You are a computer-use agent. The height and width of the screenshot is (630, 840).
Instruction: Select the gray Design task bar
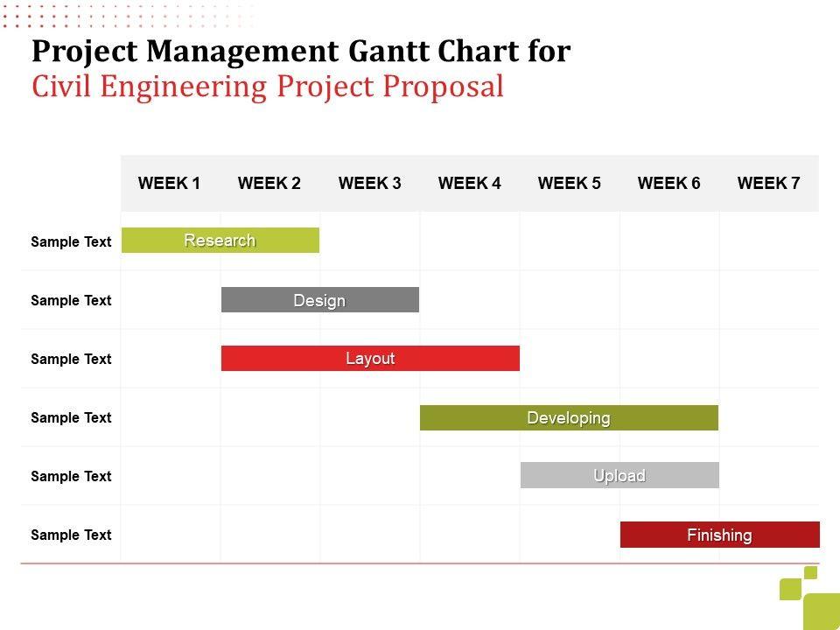[319, 300]
